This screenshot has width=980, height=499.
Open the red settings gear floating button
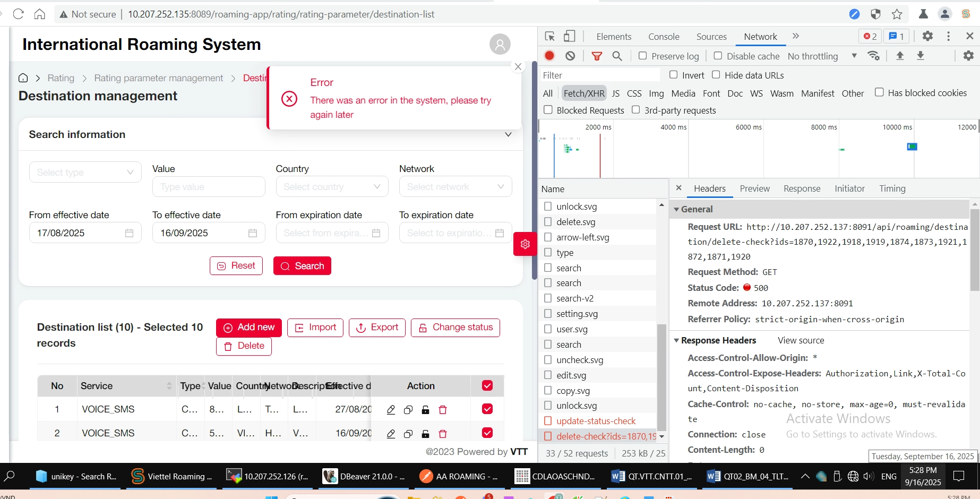[x=525, y=244]
